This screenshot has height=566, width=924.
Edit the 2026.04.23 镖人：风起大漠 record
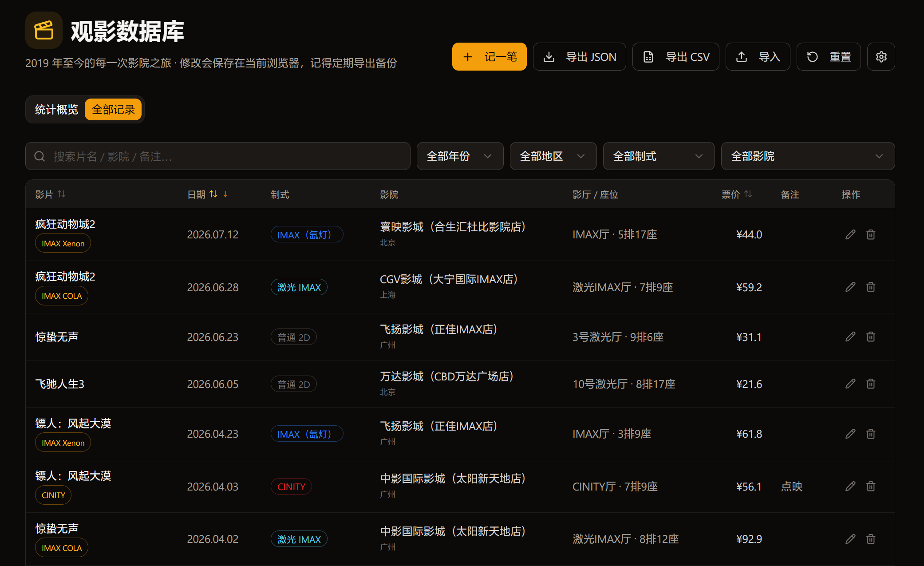pyautogui.click(x=850, y=434)
